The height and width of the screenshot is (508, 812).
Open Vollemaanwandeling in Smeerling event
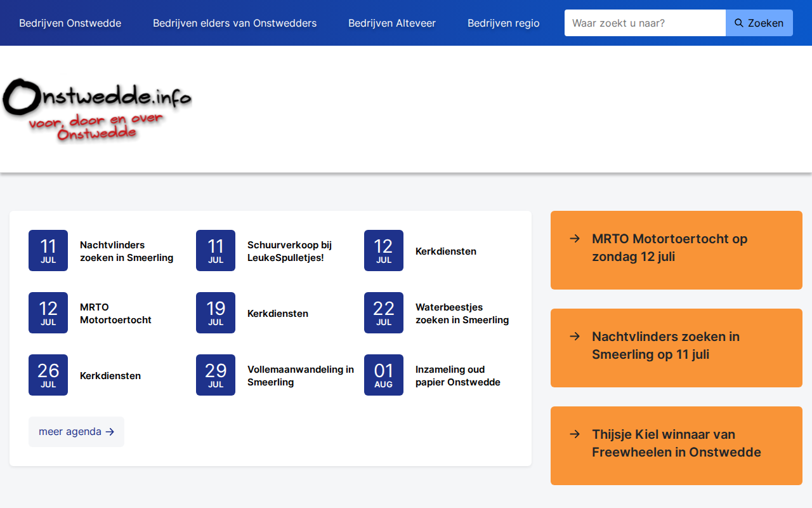[301, 376]
